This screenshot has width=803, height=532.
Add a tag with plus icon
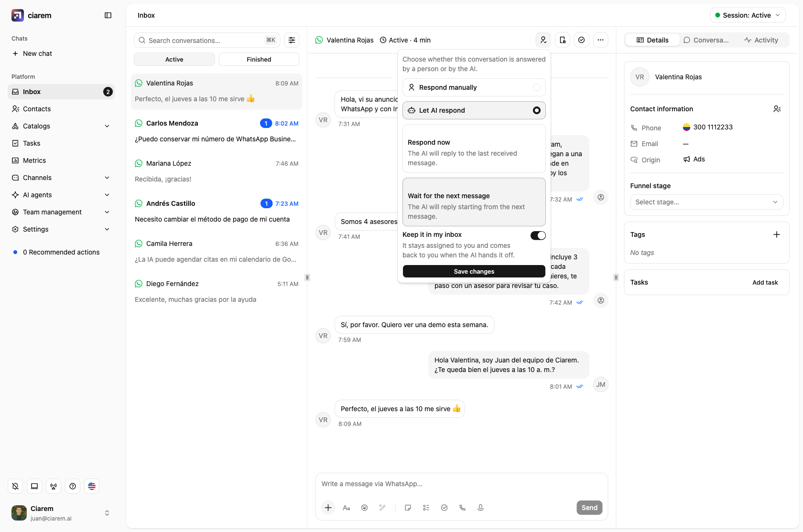pos(777,234)
